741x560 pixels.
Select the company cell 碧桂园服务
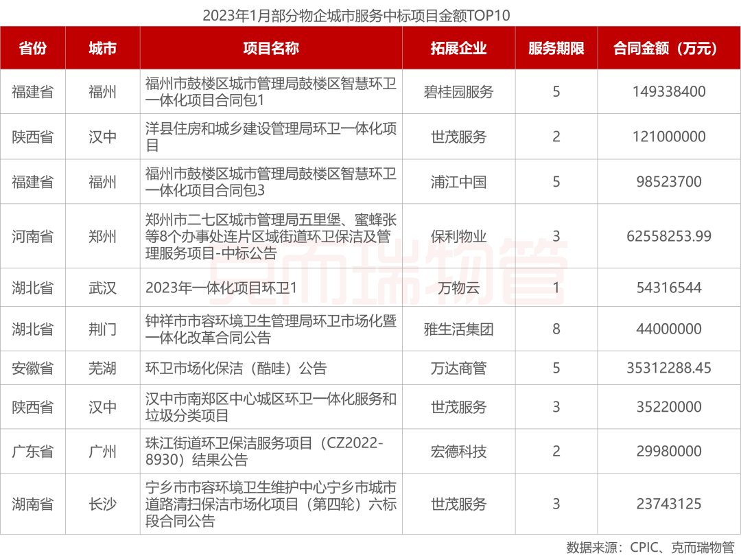pyautogui.click(x=458, y=92)
